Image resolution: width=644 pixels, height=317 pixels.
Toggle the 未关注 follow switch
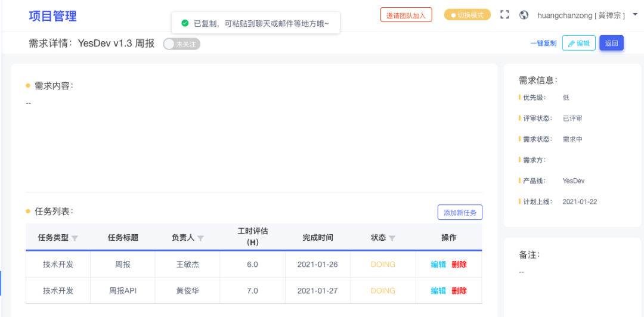tap(181, 44)
